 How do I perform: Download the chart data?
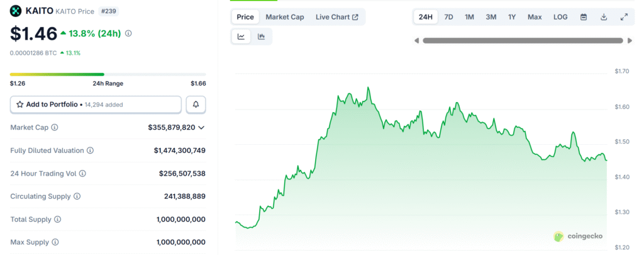point(604,17)
